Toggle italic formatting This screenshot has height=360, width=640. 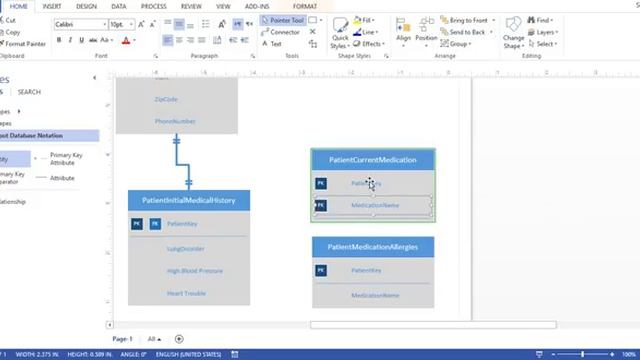[x=70, y=40]
